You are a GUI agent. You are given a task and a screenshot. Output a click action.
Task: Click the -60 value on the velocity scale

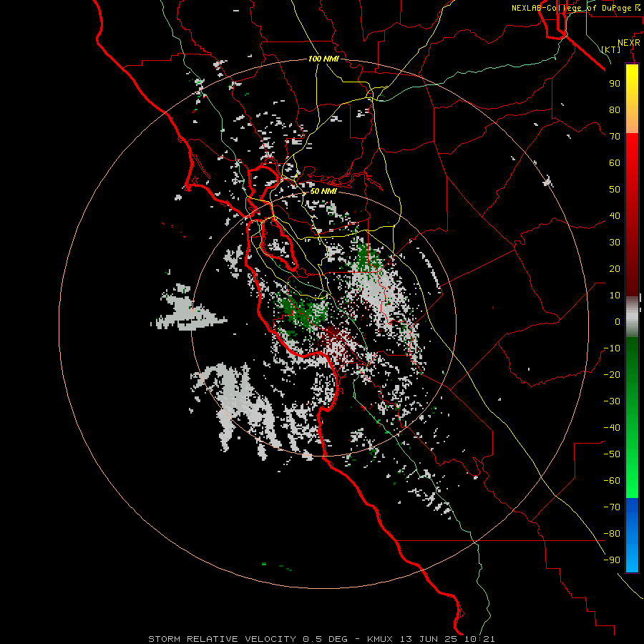click(612, 481)
